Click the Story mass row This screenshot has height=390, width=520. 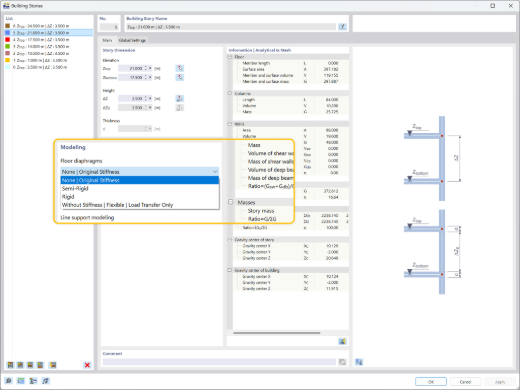(x=261, y=211)
